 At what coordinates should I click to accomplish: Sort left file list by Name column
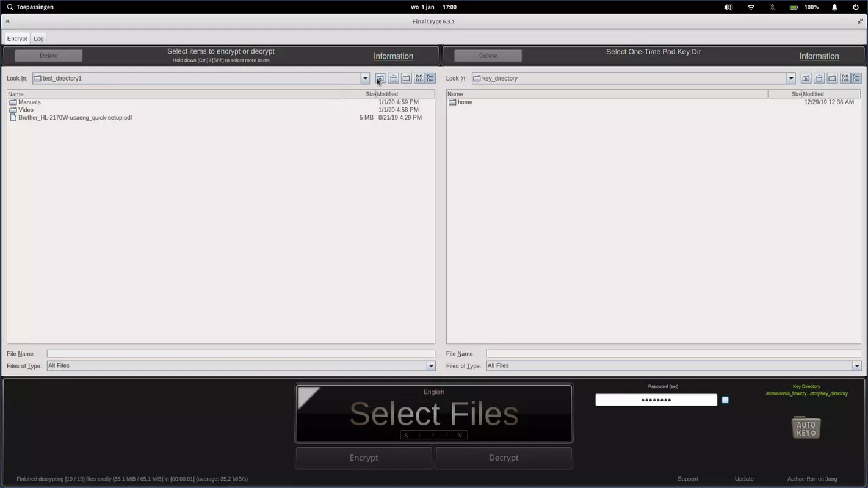tap(175, 94)
